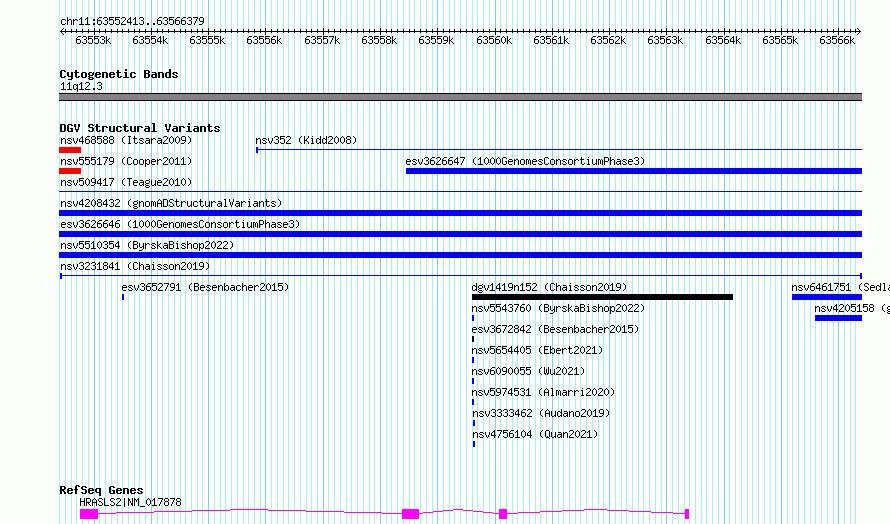Select the blue bar under nsv5510354

460,255
